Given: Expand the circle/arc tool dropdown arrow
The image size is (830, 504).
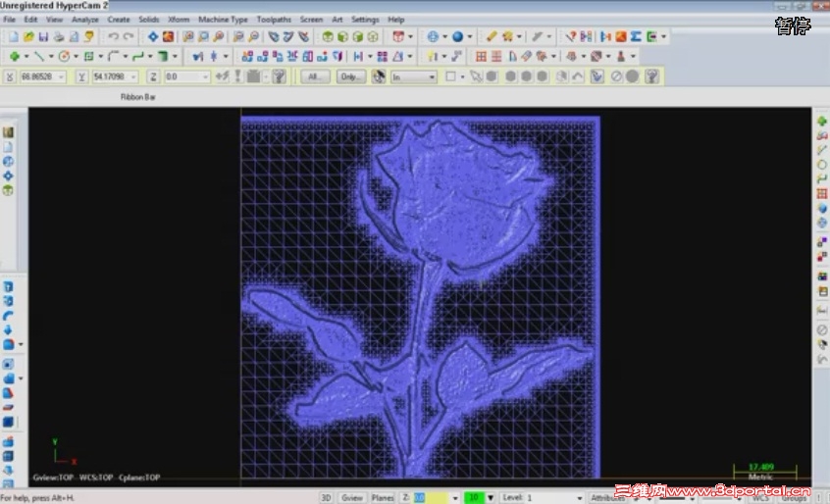Looking at the screenshot, I should (76, 56).
